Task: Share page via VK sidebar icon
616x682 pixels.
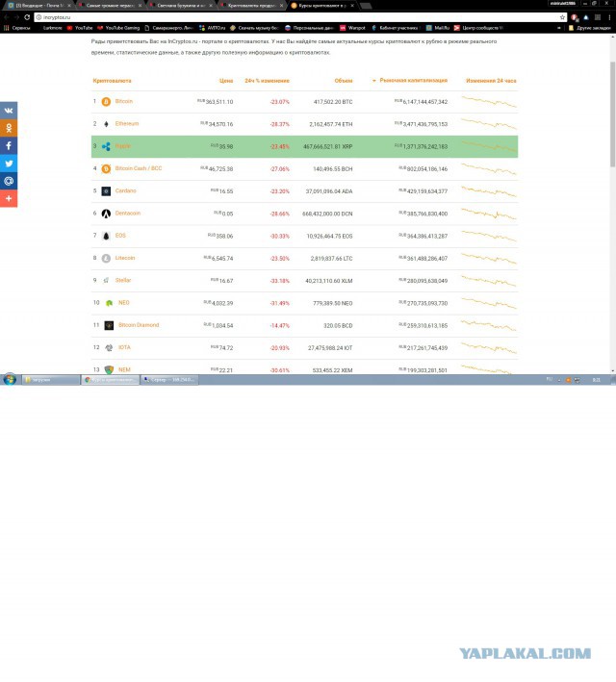Action: [9, 111]
